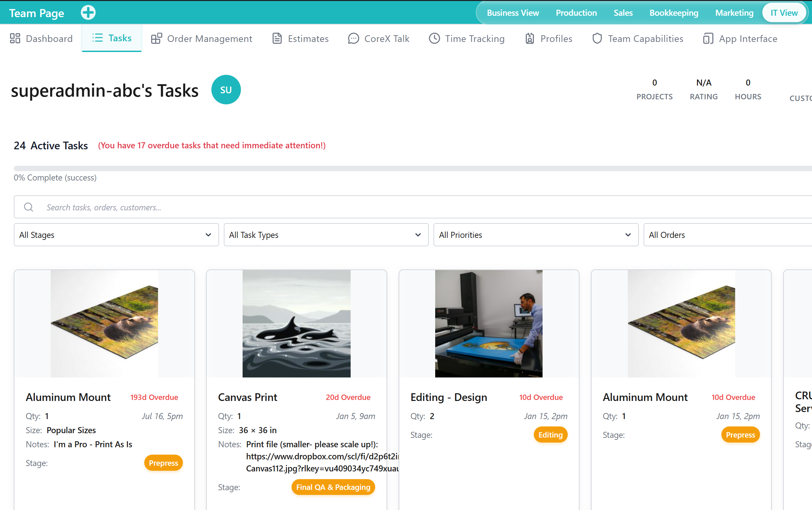Select the IT View pill

[784, 13]
